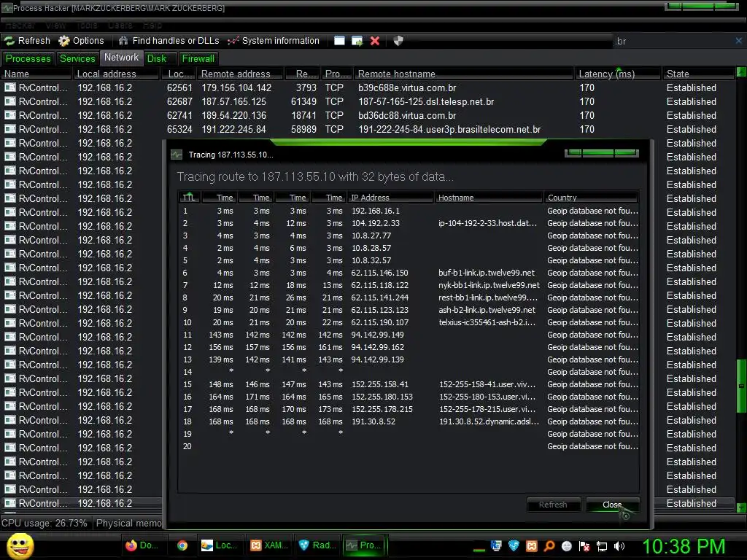Close the Tracing route dialog
The width and height of the screenshot is (747, 560).
click(x=612, y=505)
